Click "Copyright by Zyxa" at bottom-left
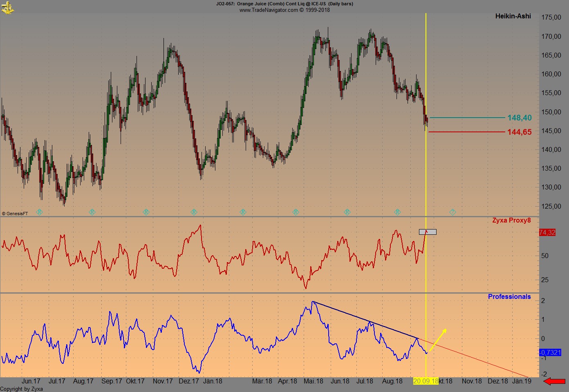The image size is (569, 392). tap(21, 389)
